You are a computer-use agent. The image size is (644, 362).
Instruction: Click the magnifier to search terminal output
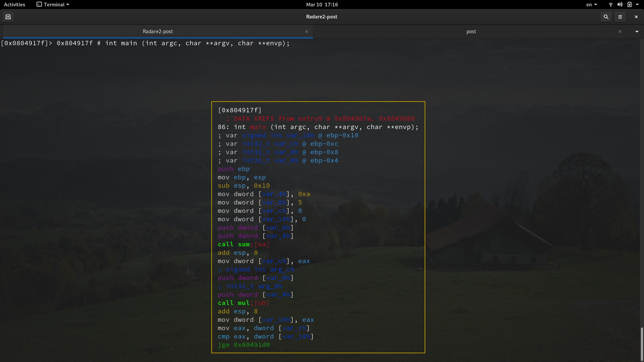tap(606, 16)
